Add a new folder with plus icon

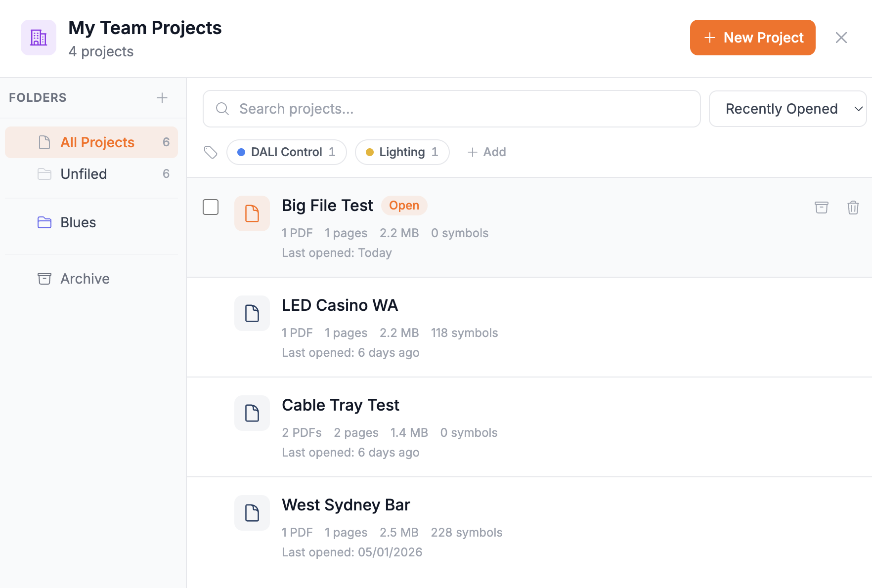click(x=162, y=98)
